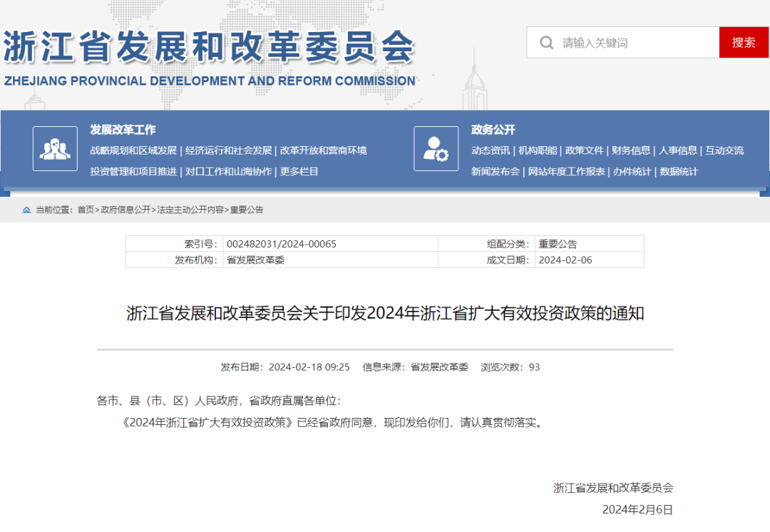Click 政府信息公开 breadcrumb link

[x=125, y=210]
